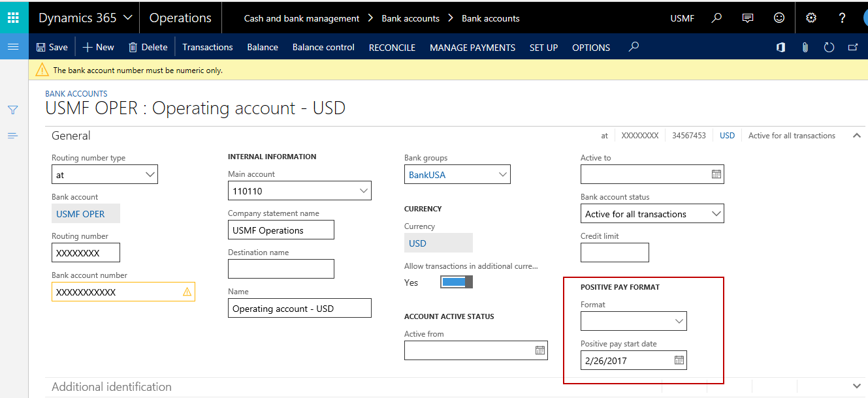Click the help question mark icon

[x=843, y=18]
